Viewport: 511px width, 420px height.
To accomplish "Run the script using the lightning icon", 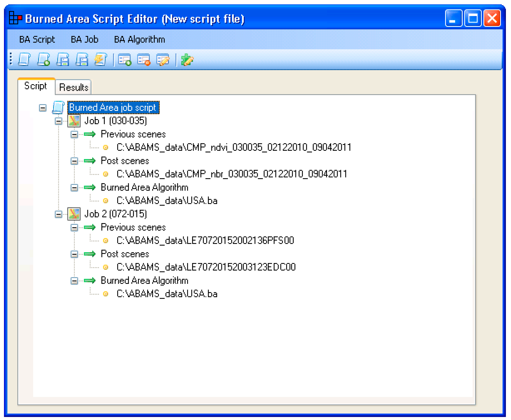I will tap(101, 59).
